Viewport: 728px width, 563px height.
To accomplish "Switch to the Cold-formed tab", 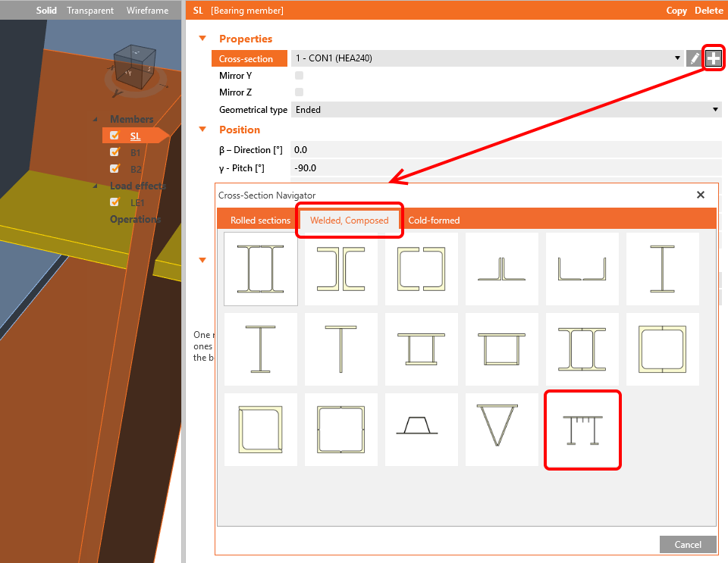I will click(434, 221).
